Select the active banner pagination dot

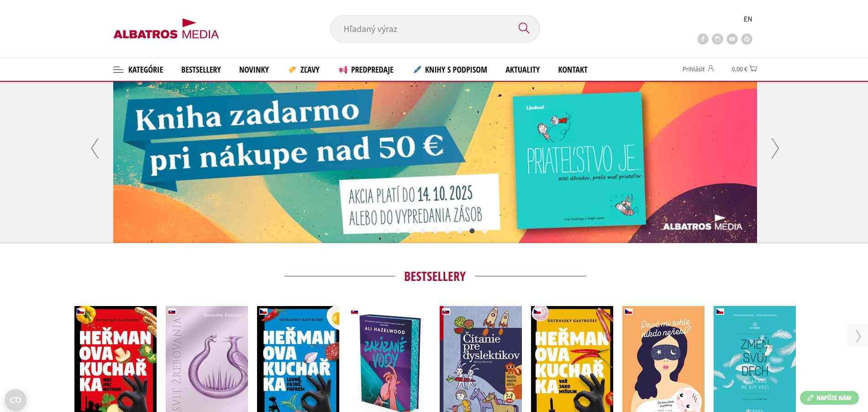click(472, 231)
